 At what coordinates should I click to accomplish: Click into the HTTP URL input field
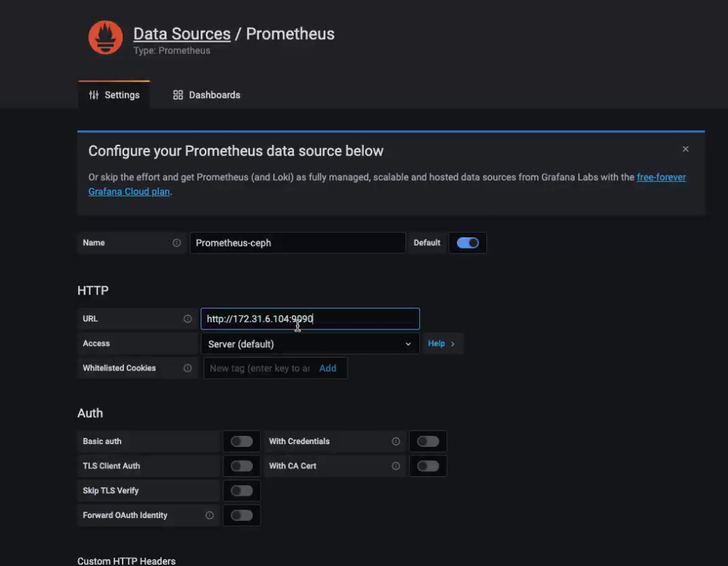click(310, 319)
